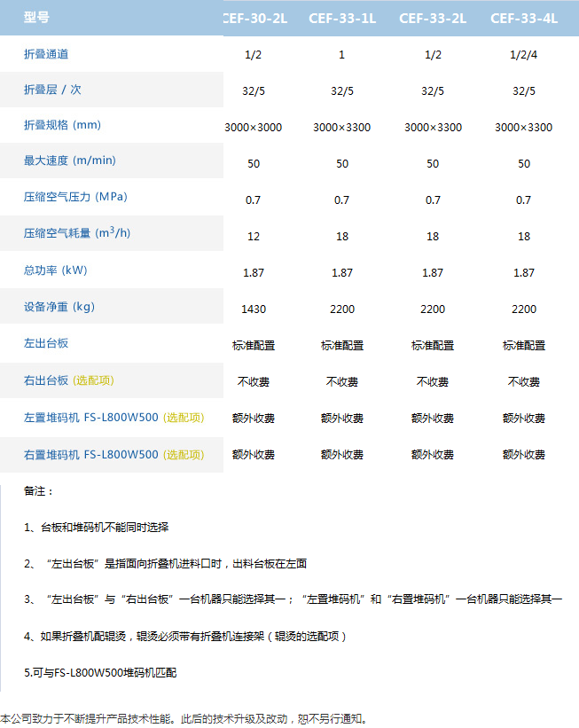Screen dimensions: 579x728
Task: Click 选配项 tag beside 右出台板
Action: pyautogui.click(x=93, y=380)
